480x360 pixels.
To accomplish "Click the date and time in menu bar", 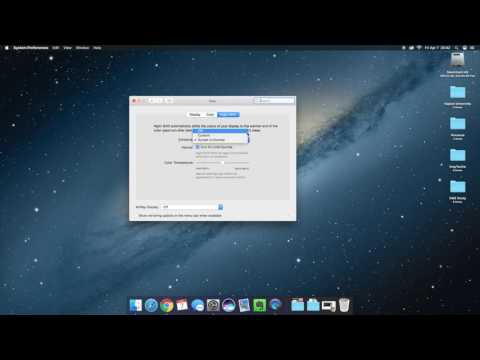I will (x=437, y=48).
